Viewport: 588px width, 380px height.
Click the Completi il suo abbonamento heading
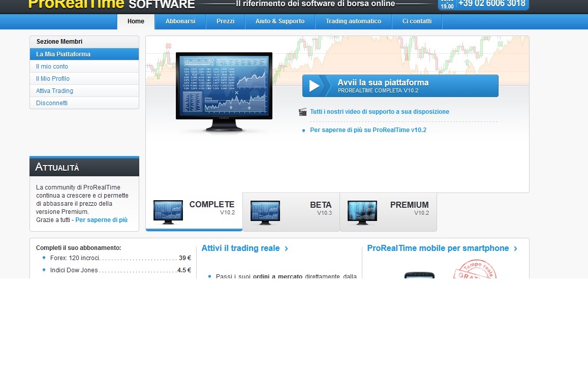78,248
